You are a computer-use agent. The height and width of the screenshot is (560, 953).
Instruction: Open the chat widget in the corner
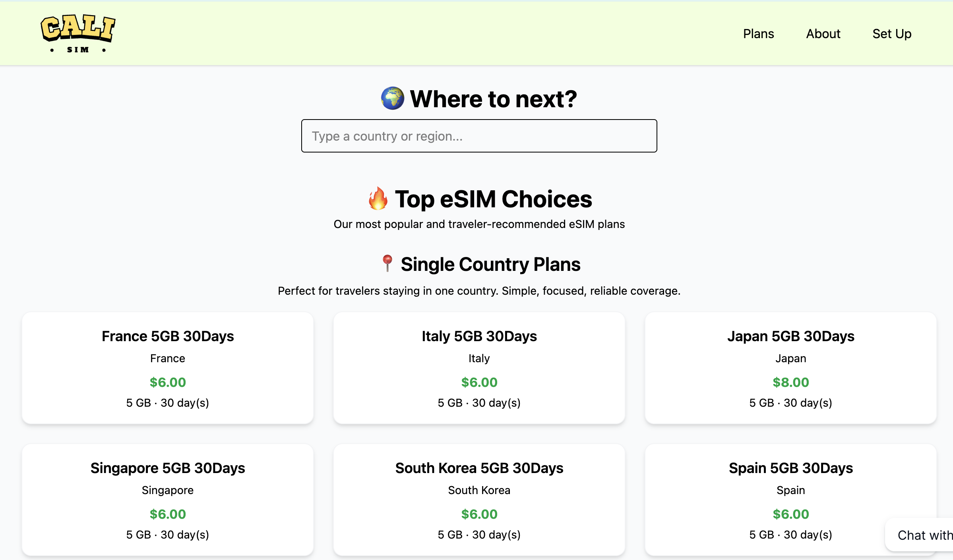[926, 535]
